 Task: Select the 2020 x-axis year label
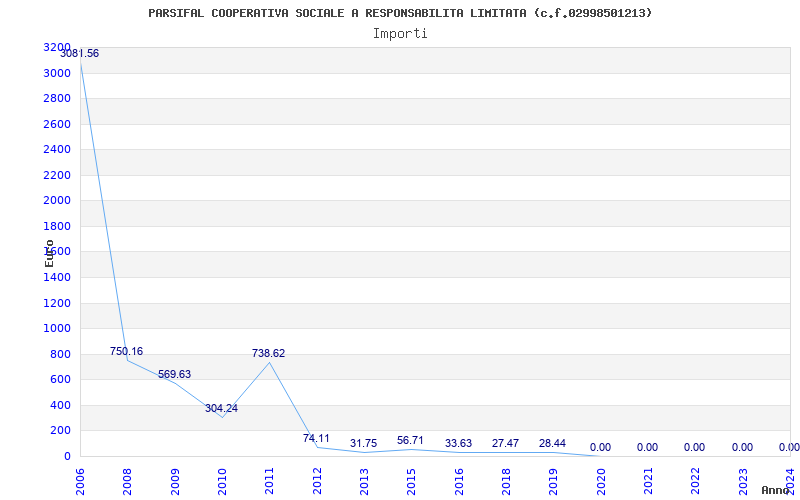(601, 480)
